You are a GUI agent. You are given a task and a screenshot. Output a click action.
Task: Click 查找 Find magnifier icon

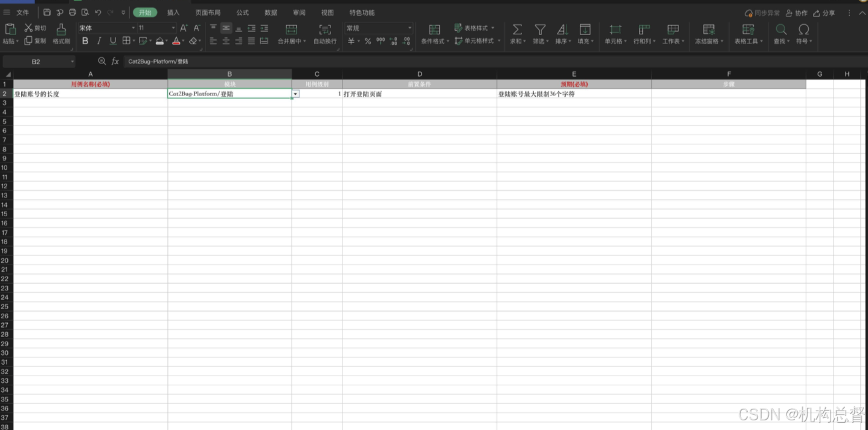[x=781, y=29]
